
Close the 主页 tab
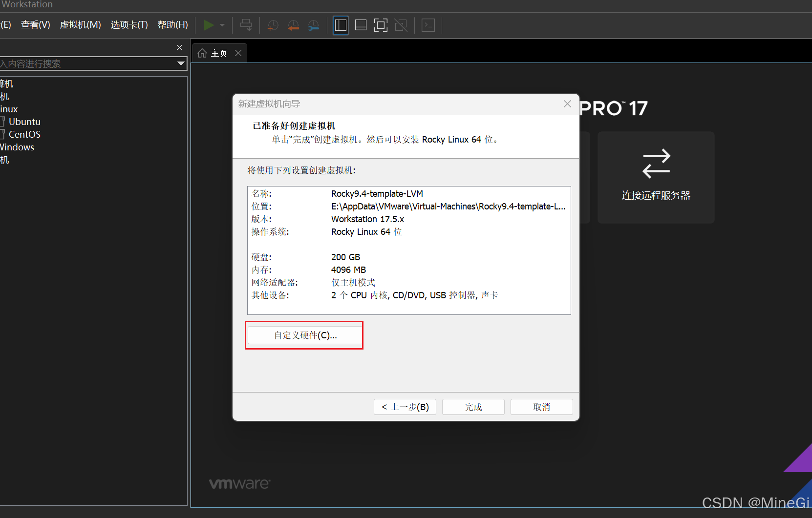(238, 53)
